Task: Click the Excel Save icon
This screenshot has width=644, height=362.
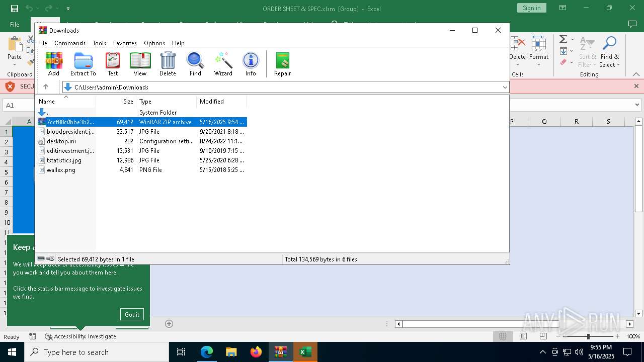Action: (15, 8)
